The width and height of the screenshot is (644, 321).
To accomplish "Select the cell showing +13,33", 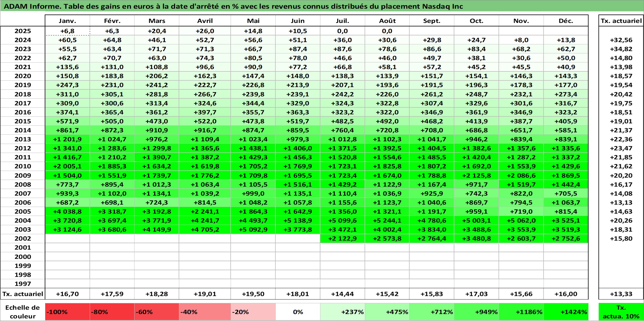I will [621, 294].
